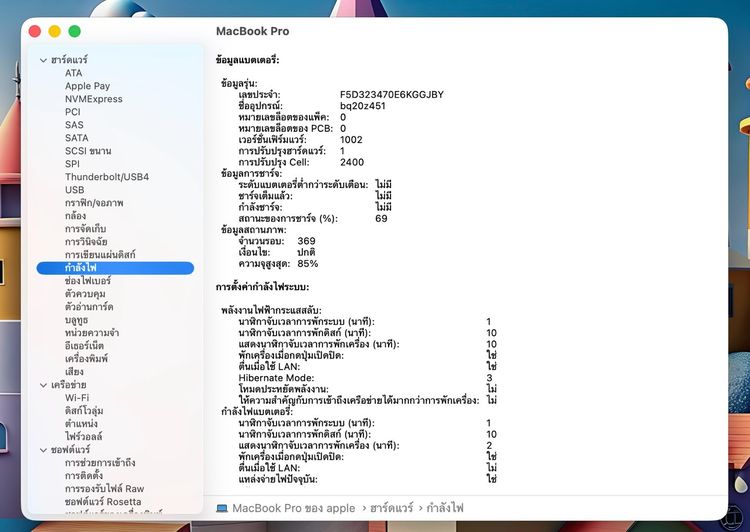Open Thunderbolt/USB4 in the sidebar
This screenshot has height=532, width=750.
pos(107,177)
